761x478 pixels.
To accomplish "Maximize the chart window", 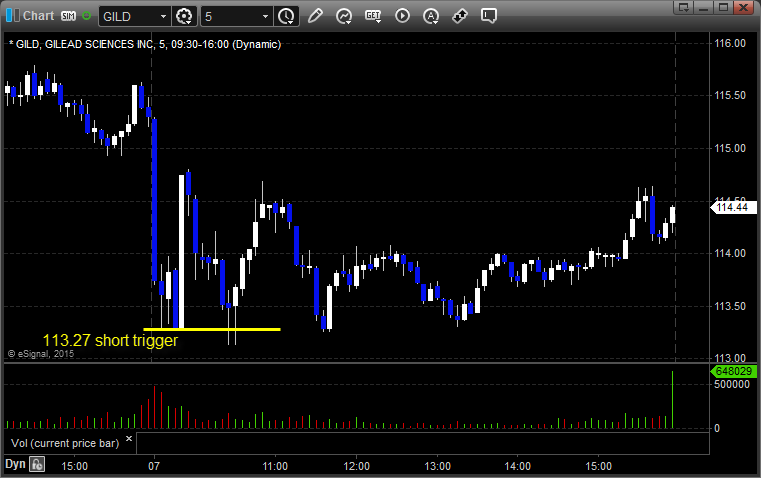I will tap(723, 7).
